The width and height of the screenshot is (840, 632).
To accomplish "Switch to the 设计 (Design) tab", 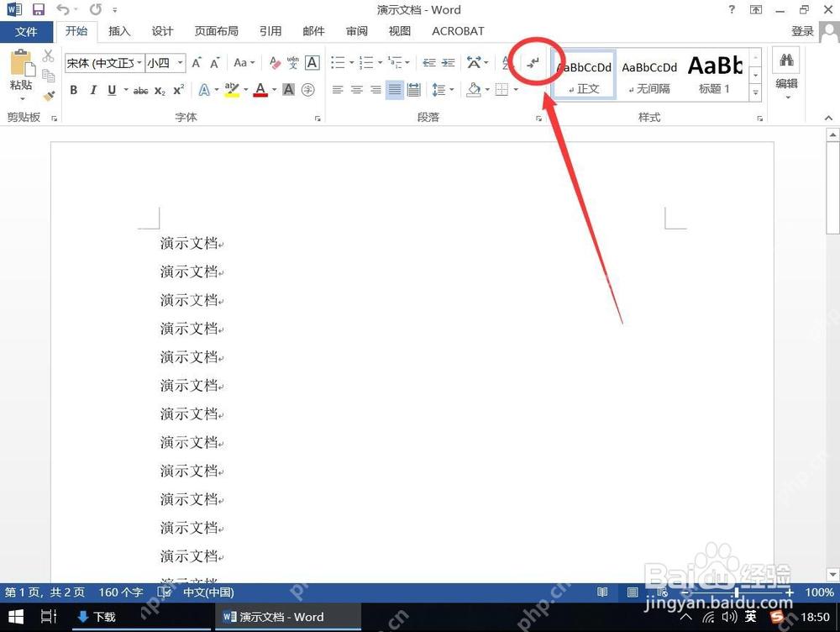I will tap(162, 31).
